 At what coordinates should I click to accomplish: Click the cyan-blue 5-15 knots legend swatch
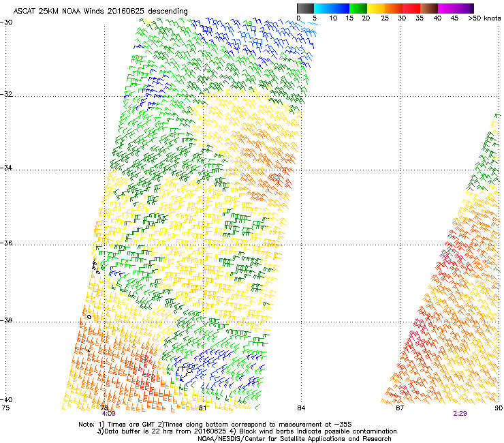[332, 8]
